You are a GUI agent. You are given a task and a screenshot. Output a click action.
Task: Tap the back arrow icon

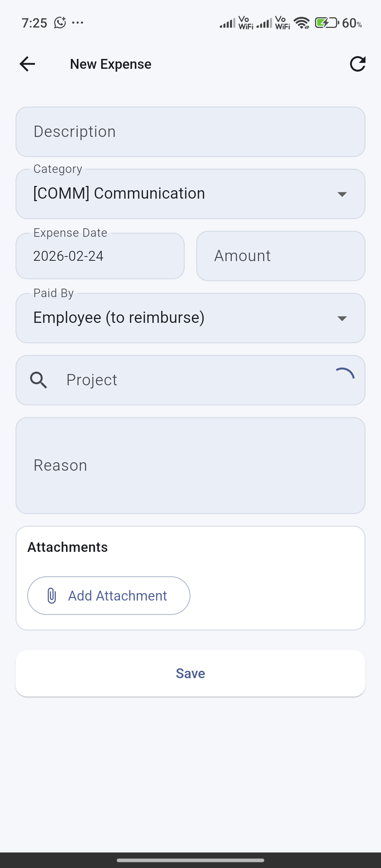coord(27,64)
